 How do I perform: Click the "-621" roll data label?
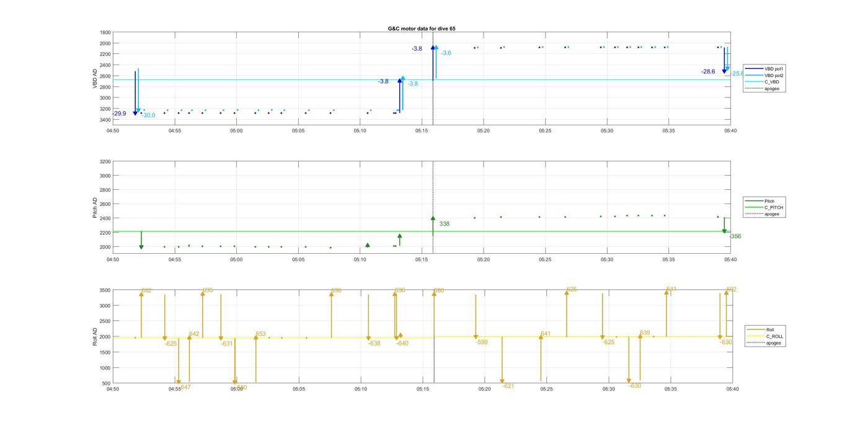508,386
